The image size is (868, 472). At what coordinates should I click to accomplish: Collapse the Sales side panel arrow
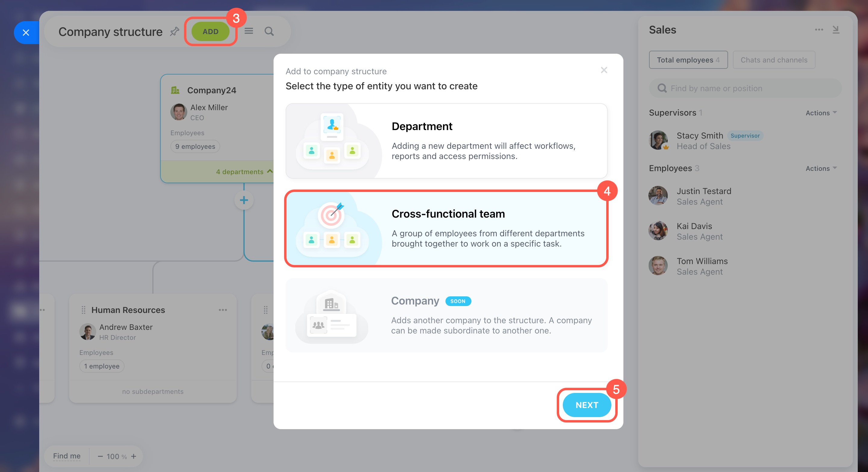(x=836, y=30)
